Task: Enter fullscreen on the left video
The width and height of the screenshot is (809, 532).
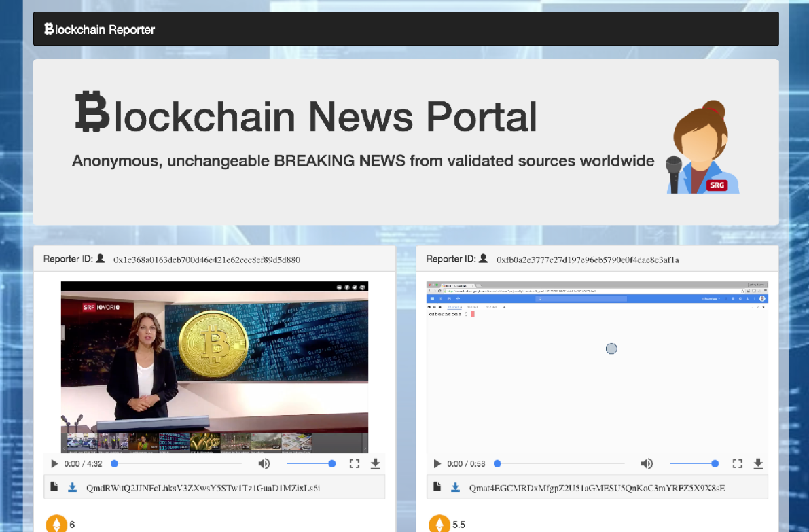Action: tap(354, 463)
